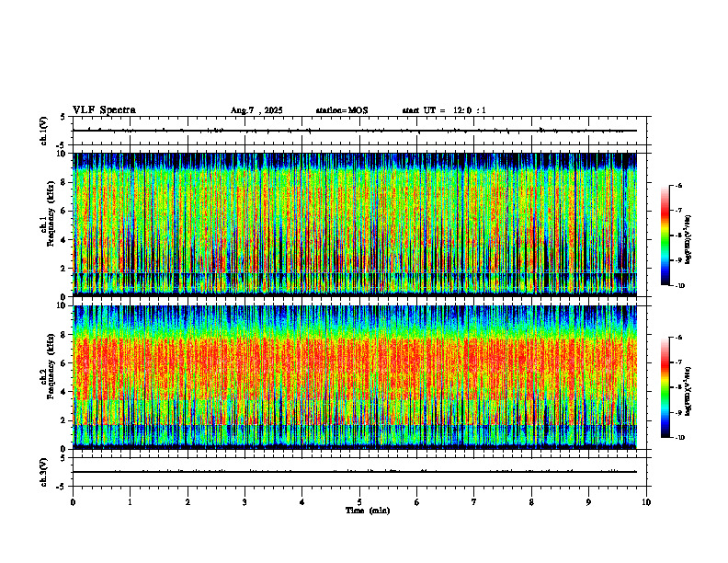
Task: Click the ch.1 spectrogram color bar
Action: coord(665,236)
